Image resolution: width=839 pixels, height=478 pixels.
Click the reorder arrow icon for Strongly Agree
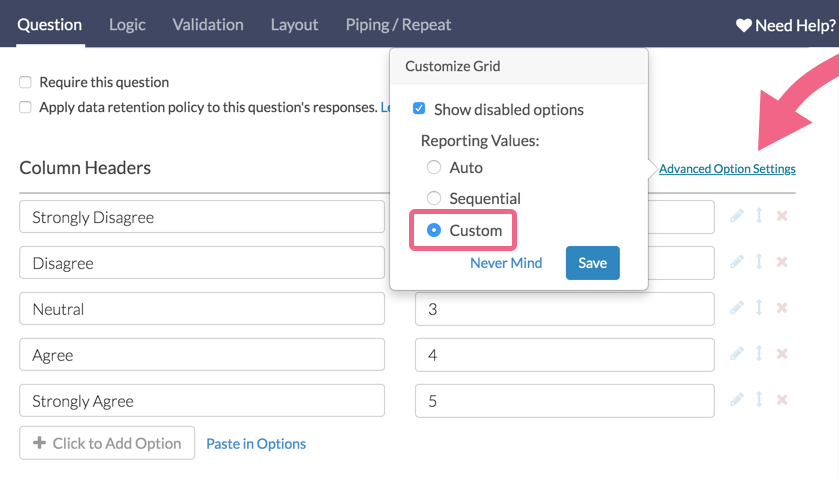759,400
